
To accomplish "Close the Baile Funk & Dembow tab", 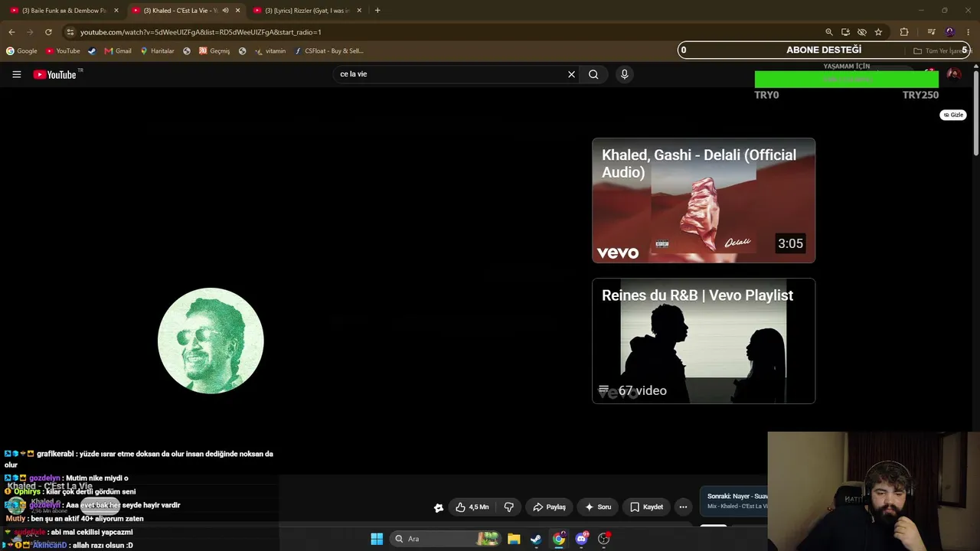I will (x=116, y=11).
